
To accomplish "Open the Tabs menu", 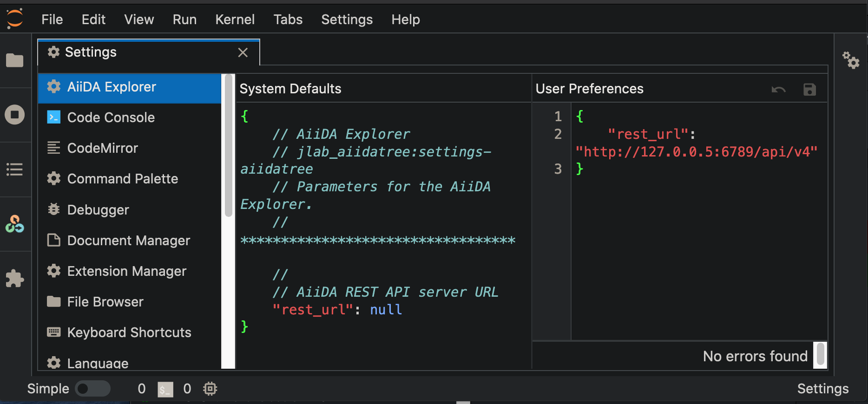I will 288,20.
